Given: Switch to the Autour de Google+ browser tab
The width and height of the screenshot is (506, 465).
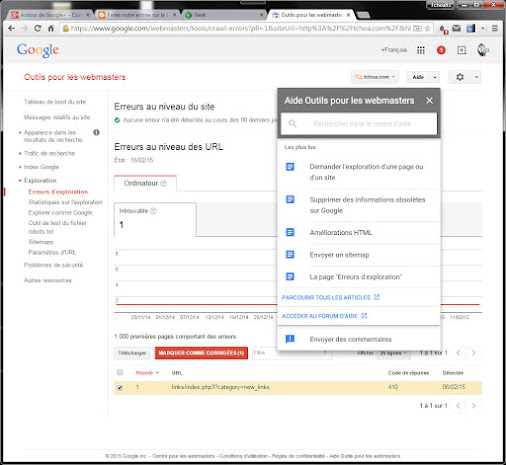Looking at the screenshot, I should pyautogui.click(x=50, y=15).
